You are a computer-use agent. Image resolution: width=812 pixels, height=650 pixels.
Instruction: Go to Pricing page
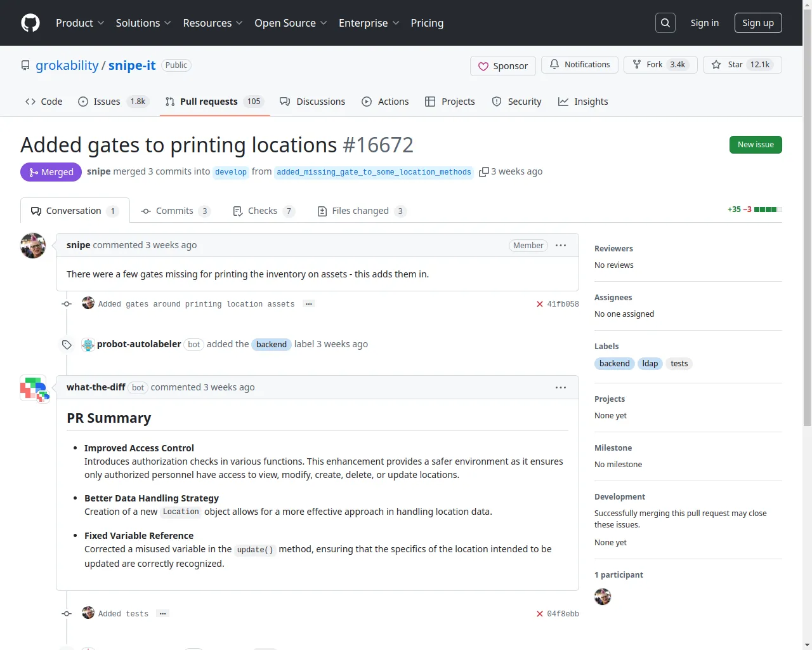point(427,23)
